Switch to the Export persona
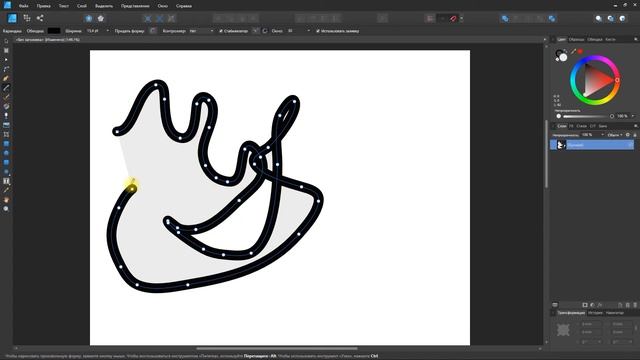 pos(40,18)
